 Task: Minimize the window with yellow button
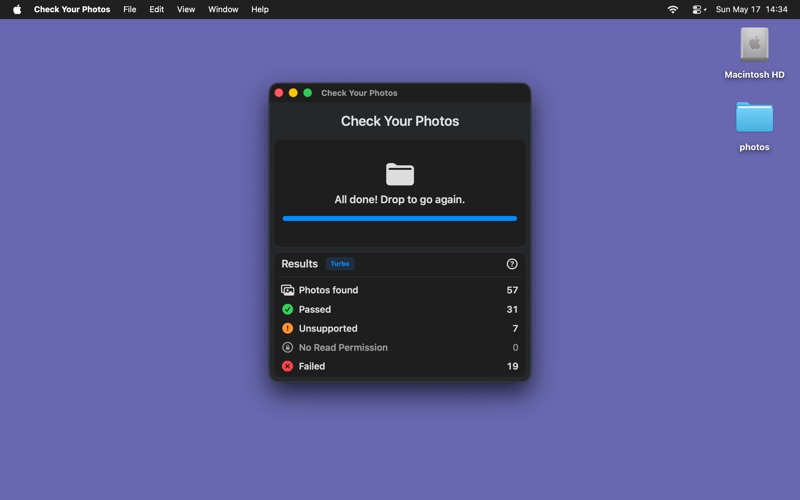point(293,93)
